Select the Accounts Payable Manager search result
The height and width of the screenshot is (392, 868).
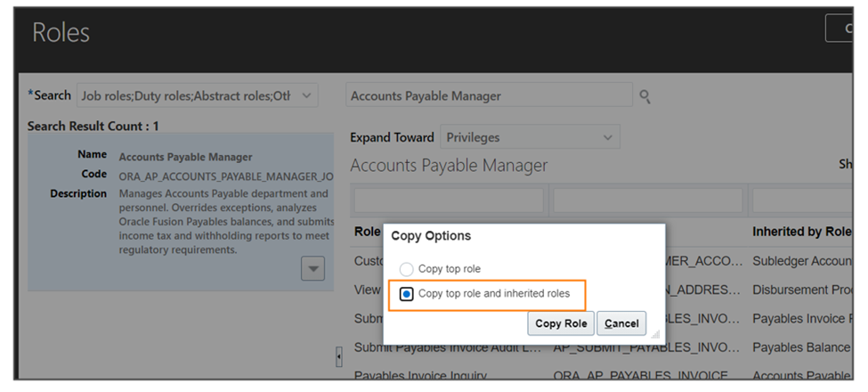pos(181,212)
